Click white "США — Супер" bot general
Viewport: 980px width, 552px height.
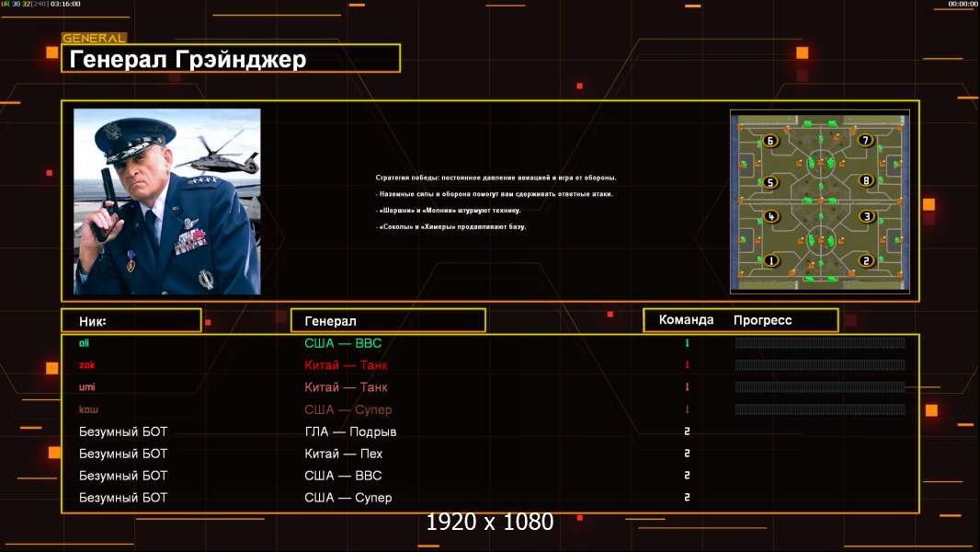[348, 498]
